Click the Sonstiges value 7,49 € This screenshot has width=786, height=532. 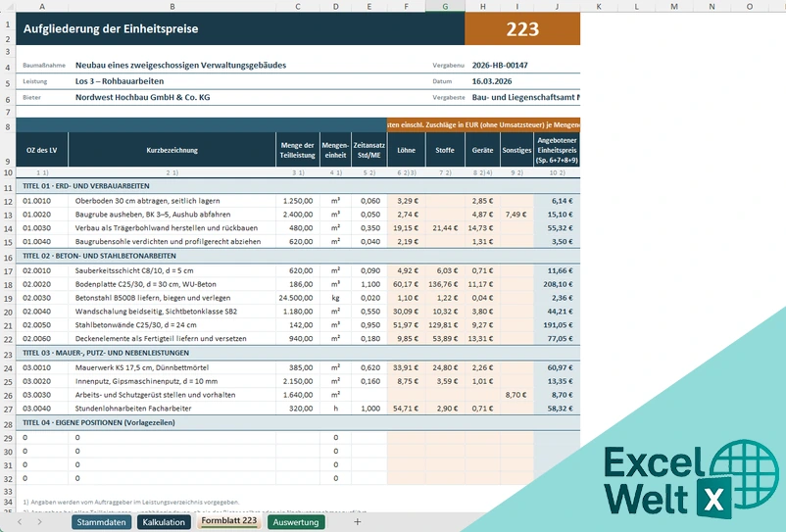point(516,215)
